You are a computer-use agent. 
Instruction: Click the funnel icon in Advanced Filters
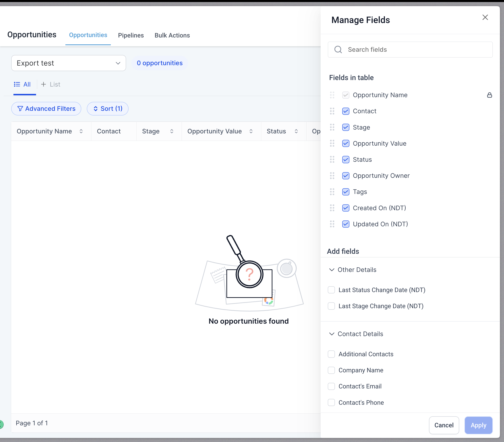20,109
